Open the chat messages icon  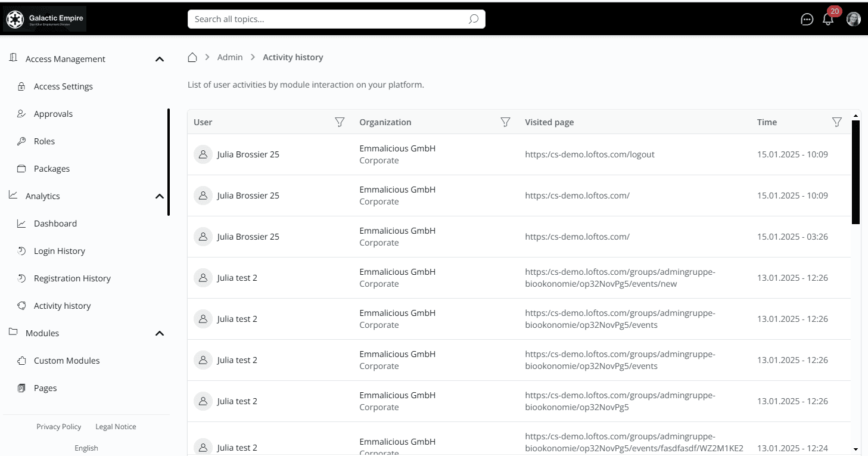(x=807, y=19)
